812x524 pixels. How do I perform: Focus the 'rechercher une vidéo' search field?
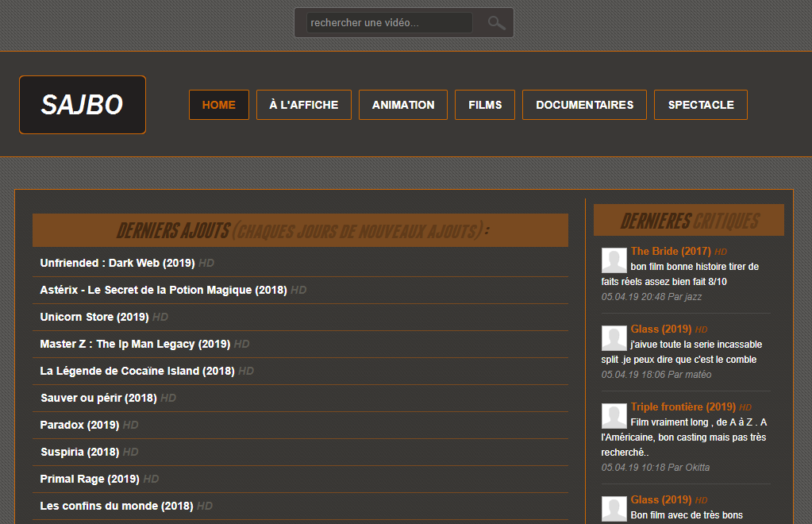pos(390,23)
